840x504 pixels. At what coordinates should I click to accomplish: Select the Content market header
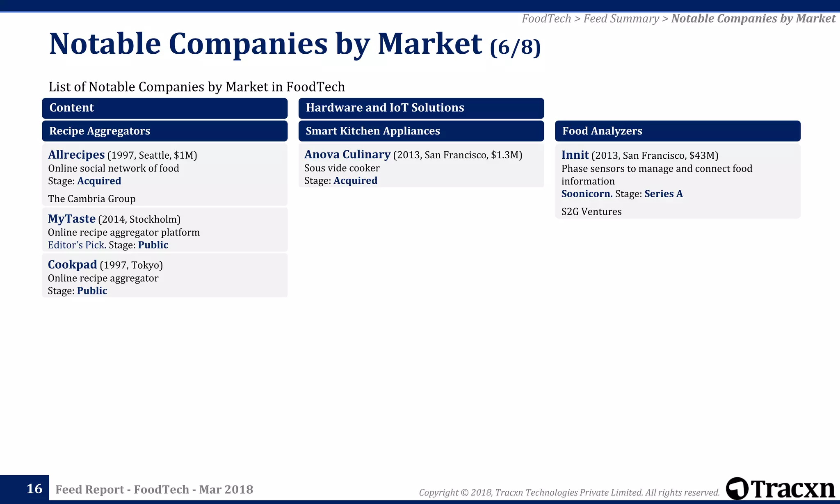coord(164,108)
